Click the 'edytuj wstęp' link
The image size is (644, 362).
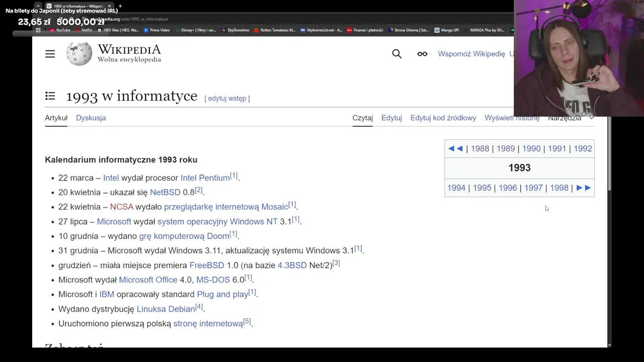[x=227, y=98]
